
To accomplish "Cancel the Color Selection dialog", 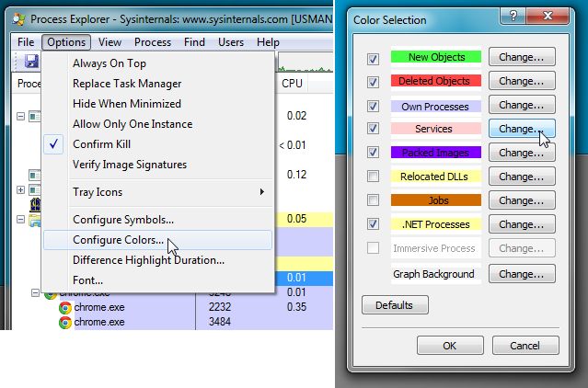I will (525, 346).
